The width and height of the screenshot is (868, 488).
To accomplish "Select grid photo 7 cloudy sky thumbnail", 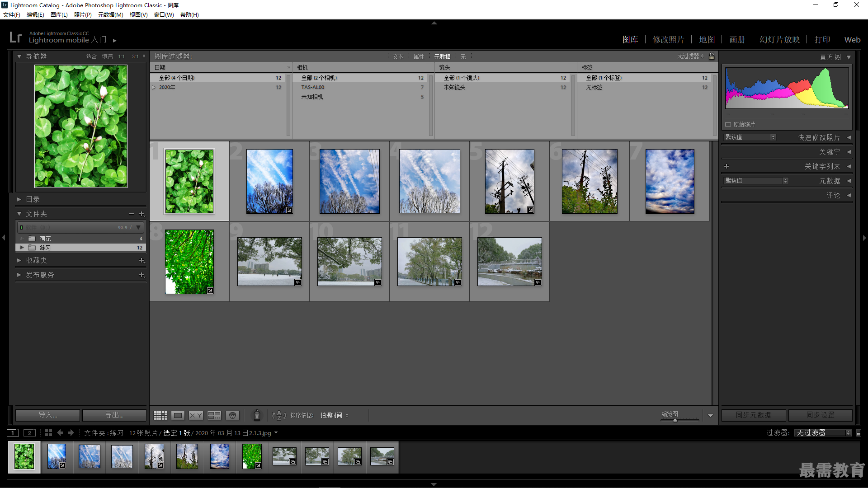I will tap(670, 181).
